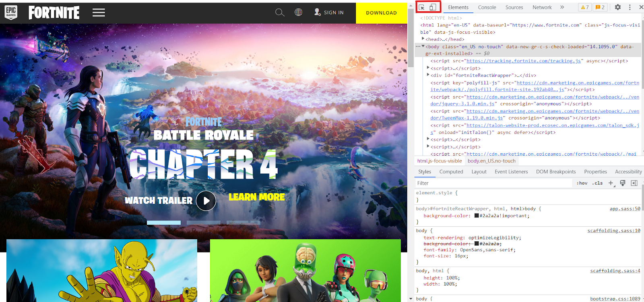
Task: Select the first hero carousel indicator
Action: point(164,222)
